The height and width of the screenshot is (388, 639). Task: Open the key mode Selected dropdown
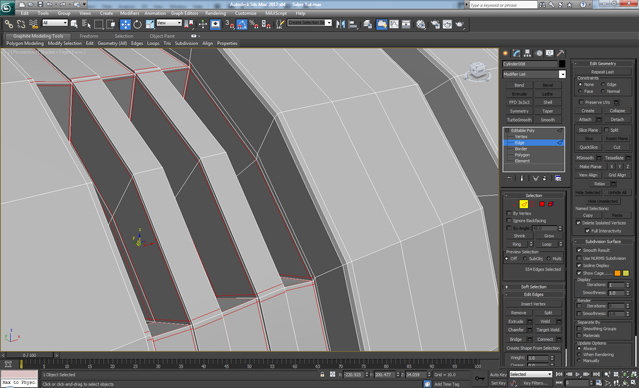click(531, 374)
